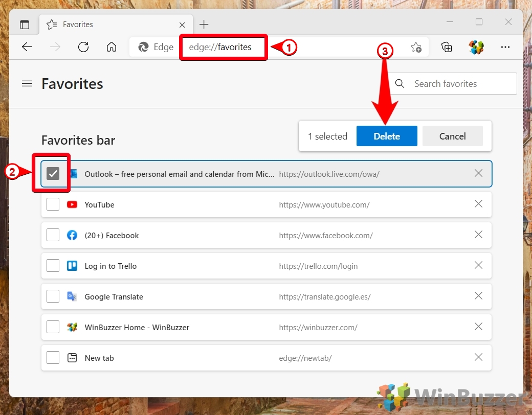Click the YouTube favicon icon

72,204
